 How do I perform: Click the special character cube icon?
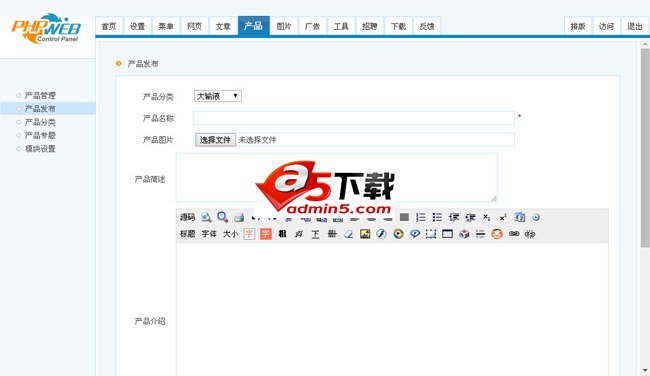[x=464, y=234]
